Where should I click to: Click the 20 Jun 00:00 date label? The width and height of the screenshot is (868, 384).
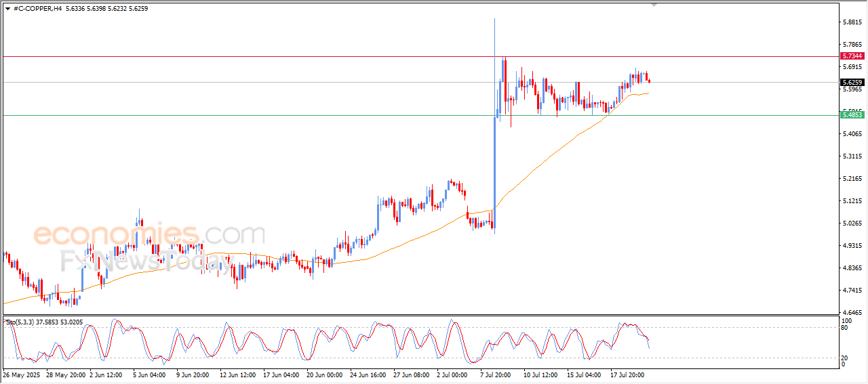(x=325, y=374)
